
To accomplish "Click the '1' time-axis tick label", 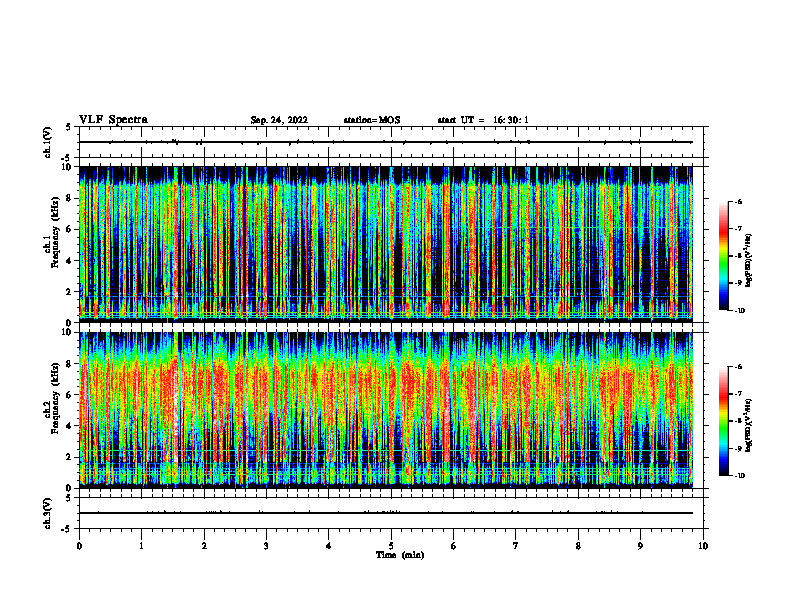I will [141, 546].
